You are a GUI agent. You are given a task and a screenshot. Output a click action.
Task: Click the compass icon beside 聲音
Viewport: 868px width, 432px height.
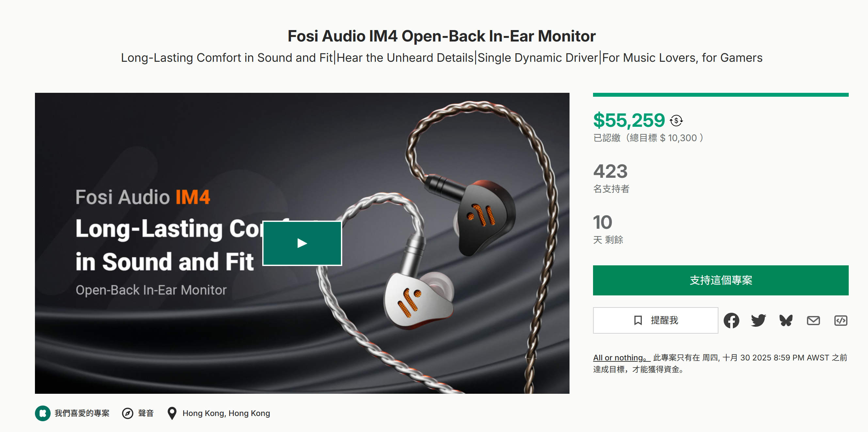pyautogui.click(x=127, y=413)
